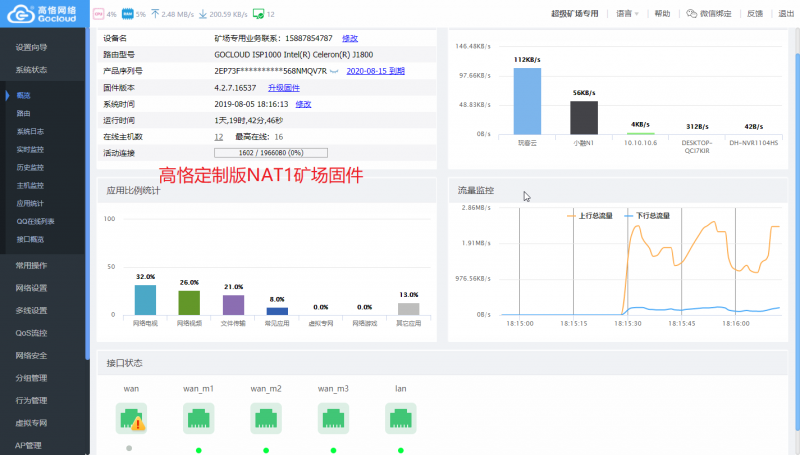Click the CPU usage icon
The height and width of the screenshot is (455, 800).
coord(98,14)
